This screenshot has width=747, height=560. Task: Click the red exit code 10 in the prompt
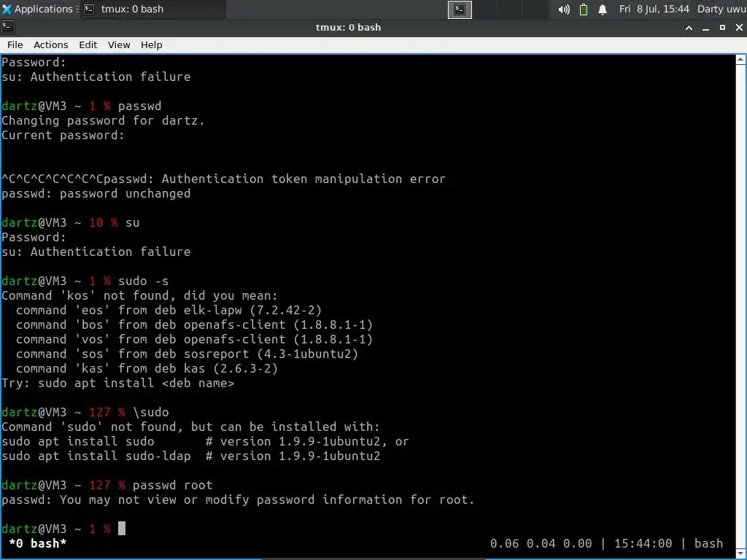(x=96, y=223)
